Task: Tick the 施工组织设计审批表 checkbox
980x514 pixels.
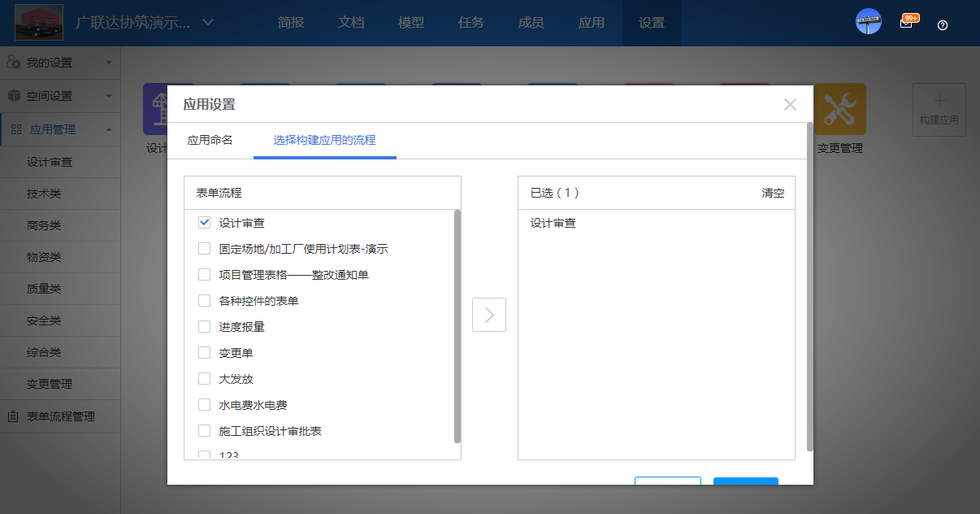Action: coord(205,431)
